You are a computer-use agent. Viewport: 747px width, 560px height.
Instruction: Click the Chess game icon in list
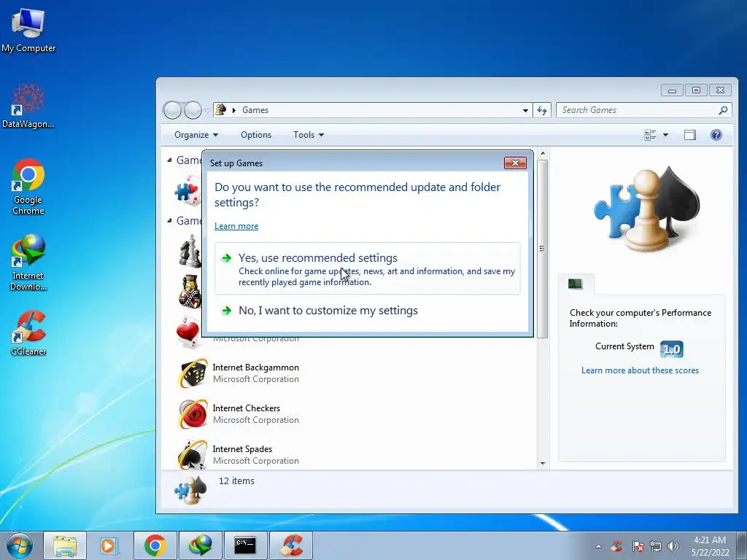coord(190,251)
